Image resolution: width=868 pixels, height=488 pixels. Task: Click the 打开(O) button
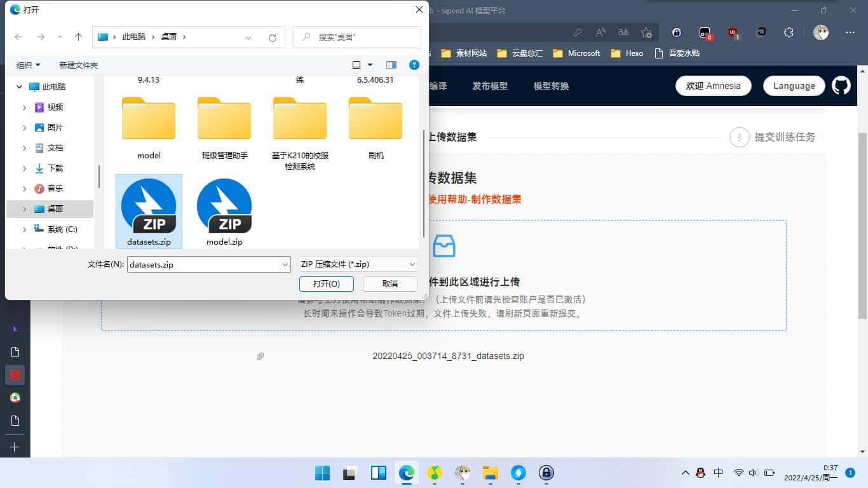click(326, 283)
